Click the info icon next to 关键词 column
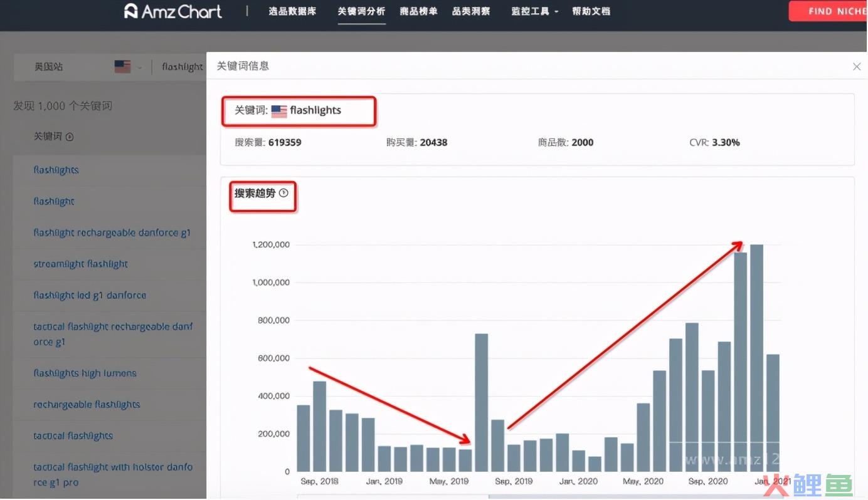 pyautogui.click(x=70, y=137)
